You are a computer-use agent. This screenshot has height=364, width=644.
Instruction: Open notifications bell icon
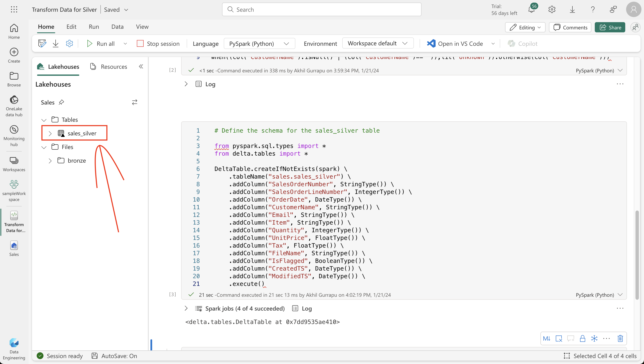coord(531,10)
